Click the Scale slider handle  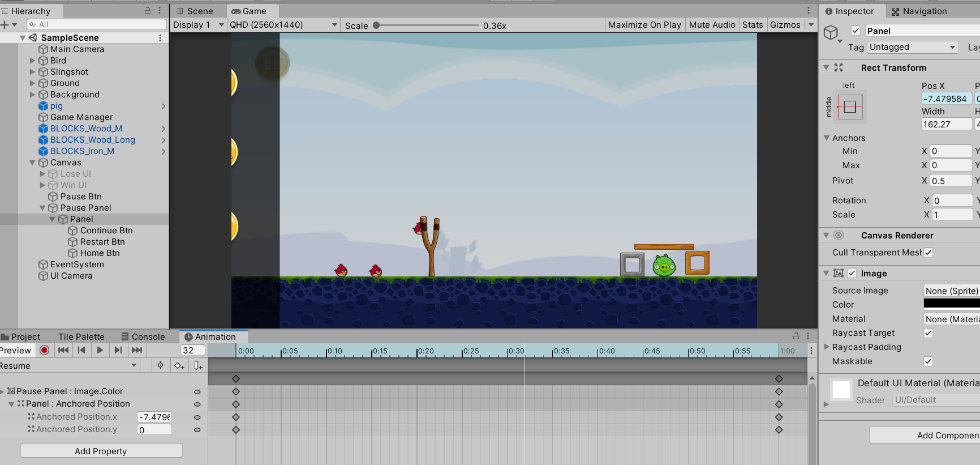click(376, 25)
